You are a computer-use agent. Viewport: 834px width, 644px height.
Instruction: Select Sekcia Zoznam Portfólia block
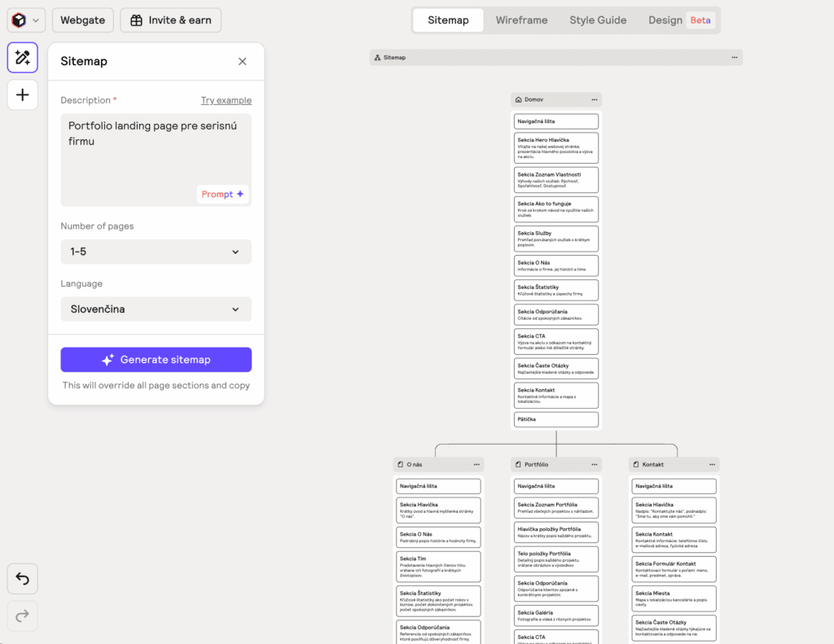point(555,508)
